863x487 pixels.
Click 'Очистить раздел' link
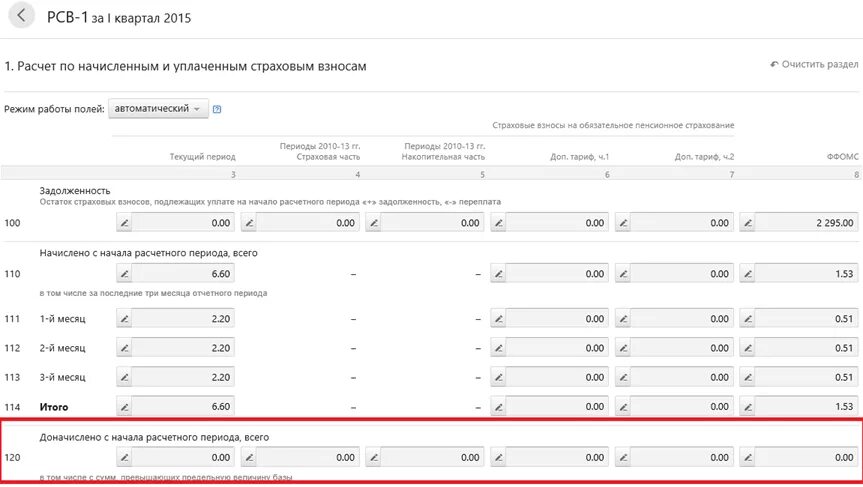click(x=814, y=65)
